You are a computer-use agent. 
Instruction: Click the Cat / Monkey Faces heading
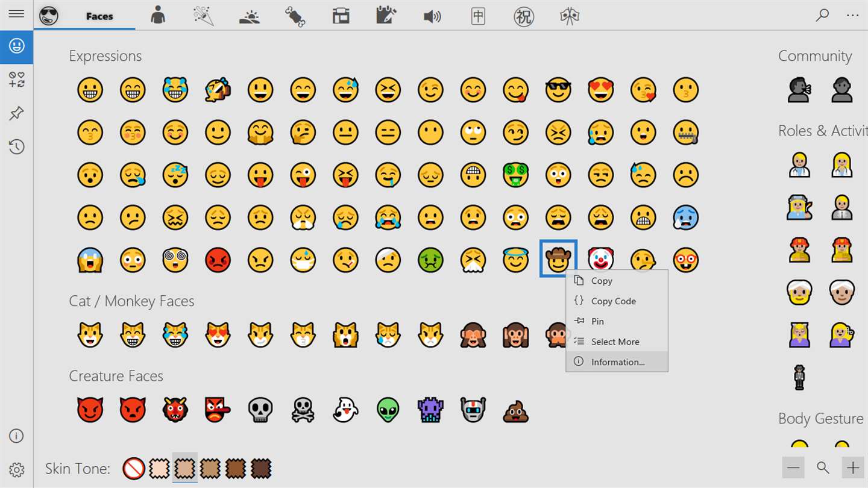click(x=131, y=301)
